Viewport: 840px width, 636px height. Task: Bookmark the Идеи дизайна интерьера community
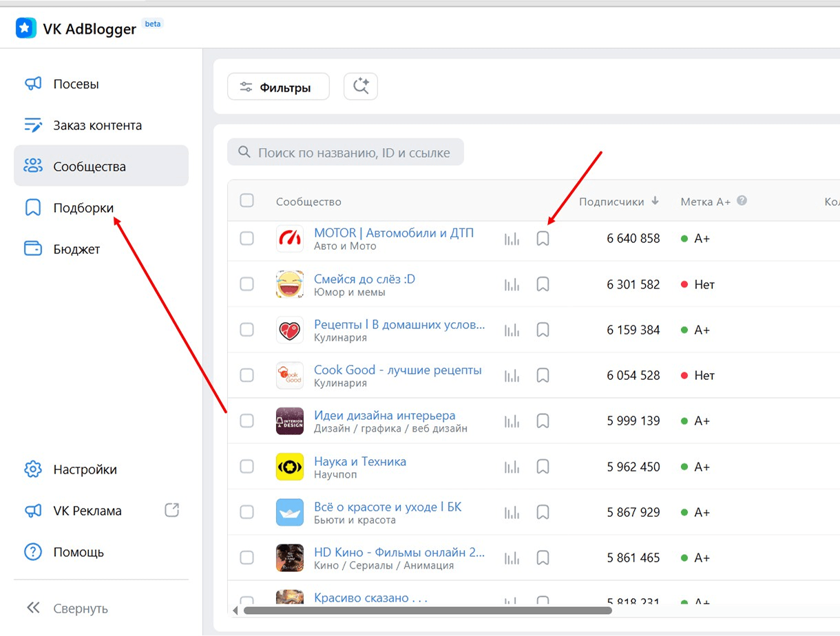[x=543, y=421]
